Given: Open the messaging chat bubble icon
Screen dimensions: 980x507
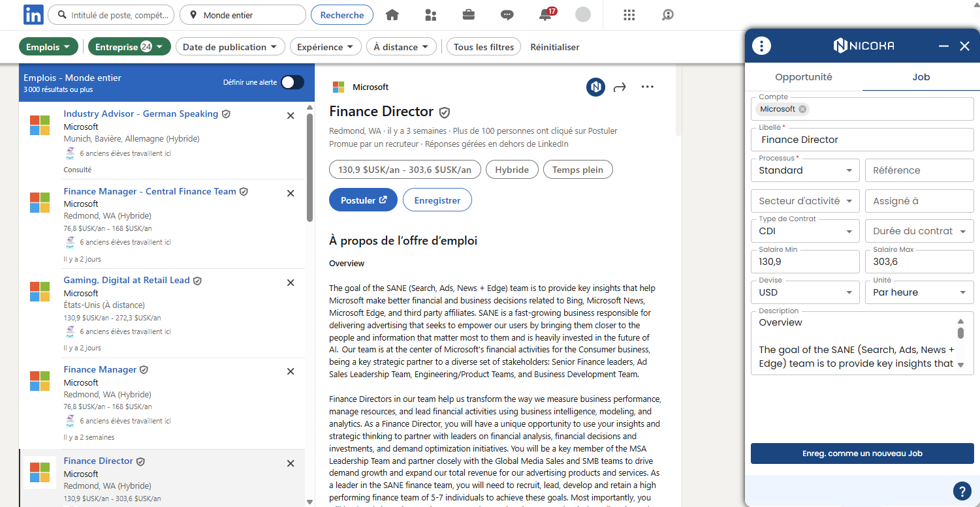Looking at the screenshot, I should pos(507,15).
